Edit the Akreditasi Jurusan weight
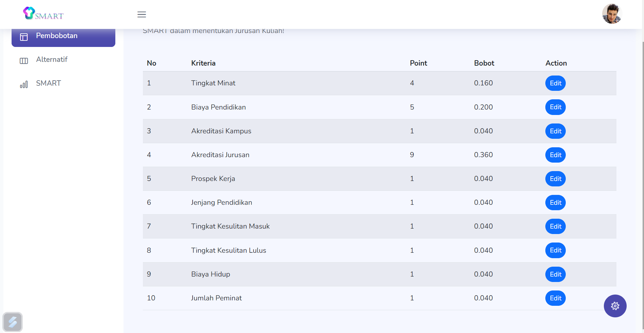This screenshot has height=333, width=644. (x=555, y=155)
